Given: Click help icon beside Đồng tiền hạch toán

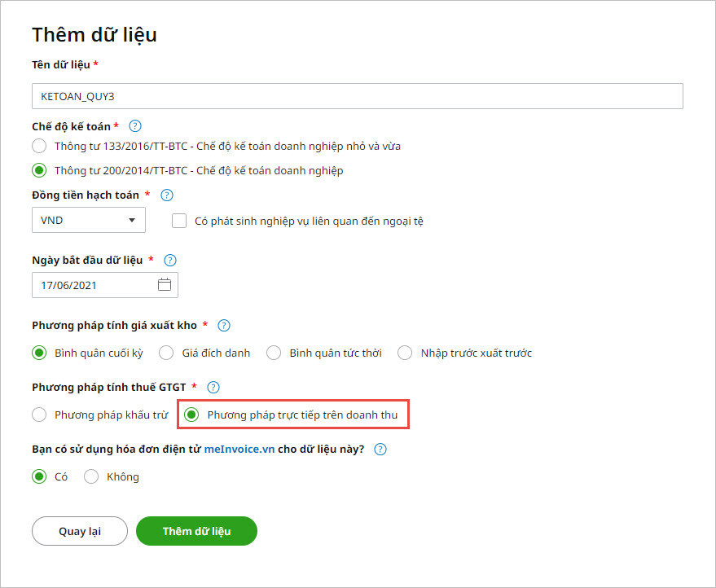Looking at the screenshot, I should click(167, 195).
